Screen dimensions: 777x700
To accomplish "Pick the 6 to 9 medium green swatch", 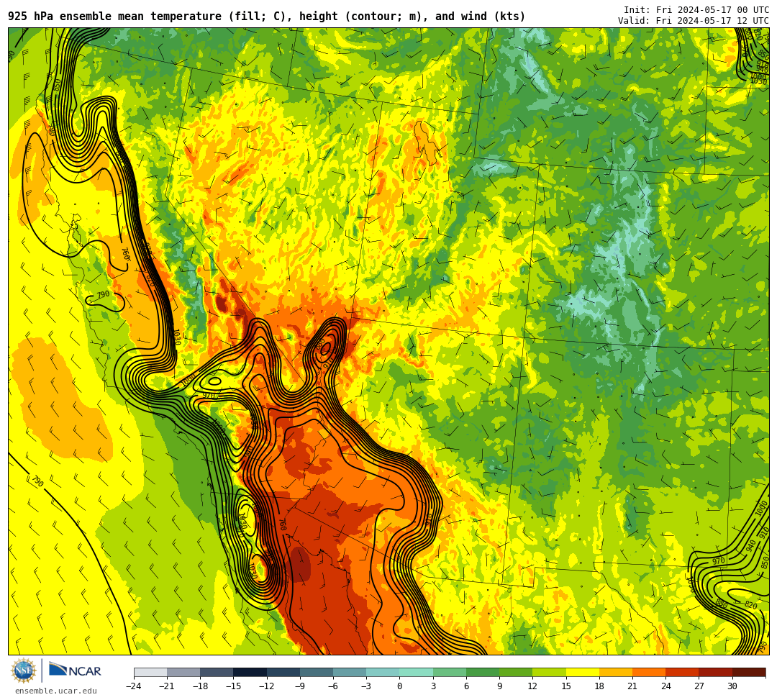I will 483,672.
